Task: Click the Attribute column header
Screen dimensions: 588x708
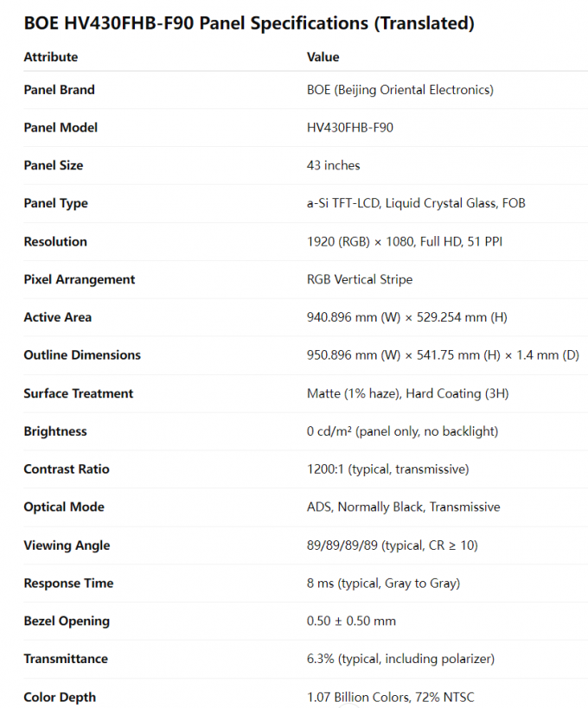Action: (51, 57)
